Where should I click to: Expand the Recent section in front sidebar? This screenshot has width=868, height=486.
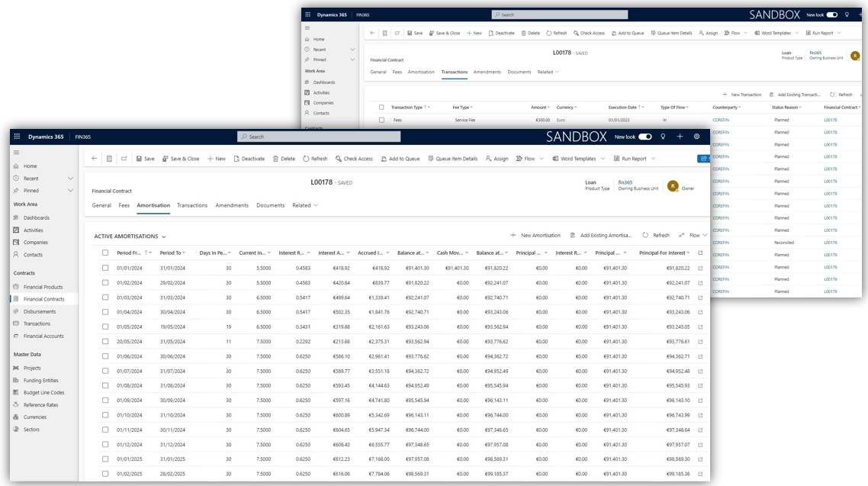coord(70,179)
